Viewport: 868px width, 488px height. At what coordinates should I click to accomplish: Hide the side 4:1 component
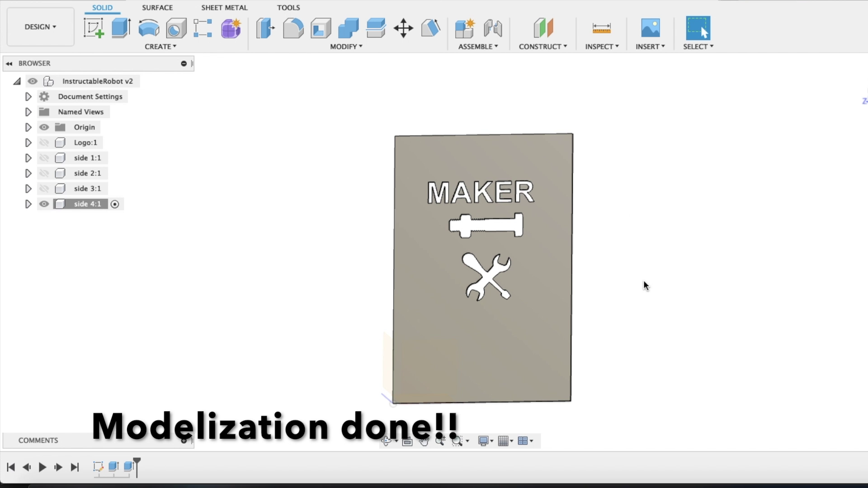click(44, 204)
